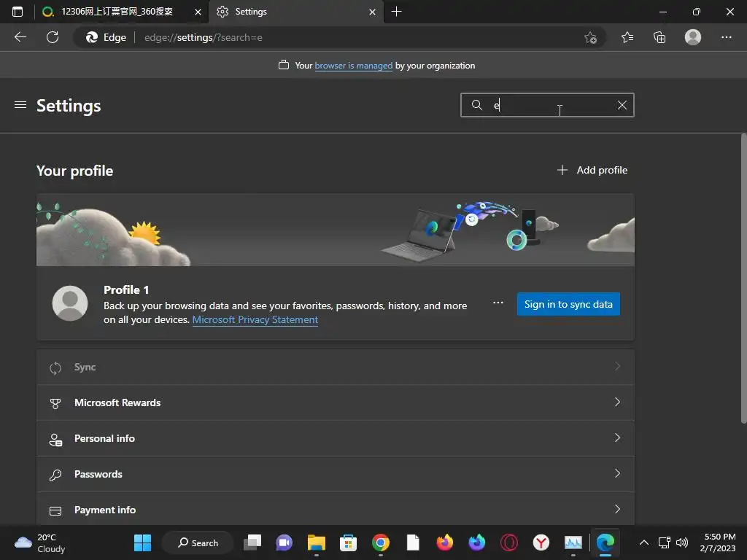Click the address bar URL

tap(203, 37)
